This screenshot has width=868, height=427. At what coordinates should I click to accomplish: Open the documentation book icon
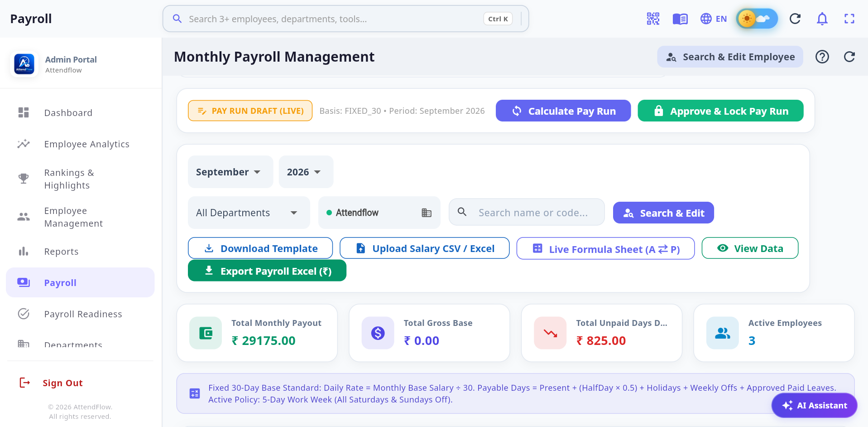[680, 19]
